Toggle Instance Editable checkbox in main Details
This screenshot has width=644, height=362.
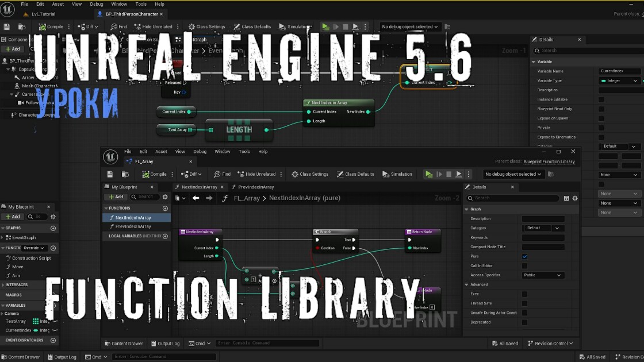pyautogui.click(x=601, y=99)
